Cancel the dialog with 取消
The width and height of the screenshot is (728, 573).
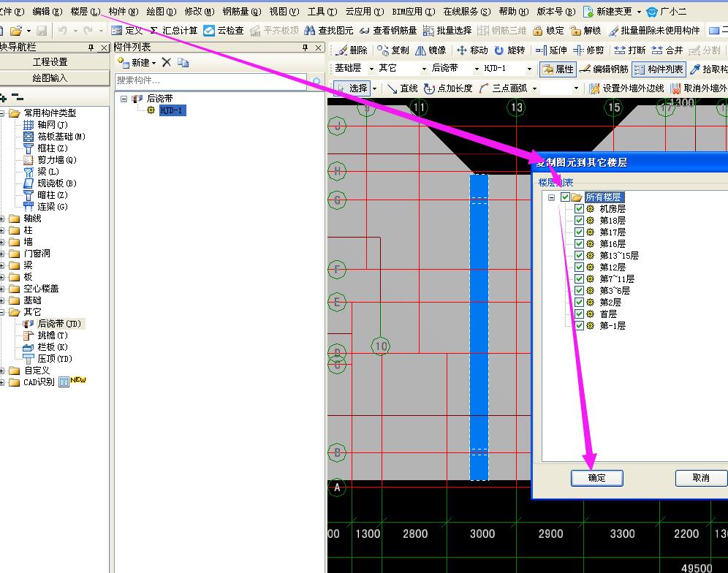[x=701, y=478]
